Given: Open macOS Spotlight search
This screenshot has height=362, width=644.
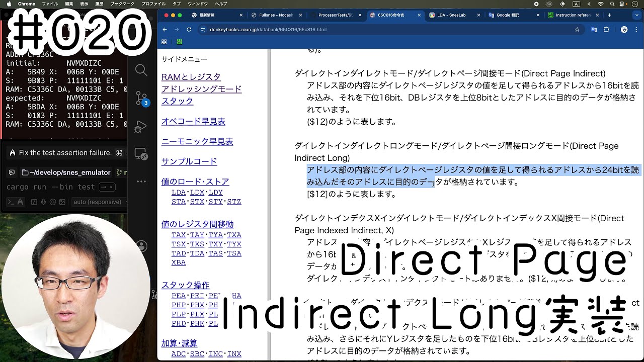Looking at the screenshot, I should point(613,4).
